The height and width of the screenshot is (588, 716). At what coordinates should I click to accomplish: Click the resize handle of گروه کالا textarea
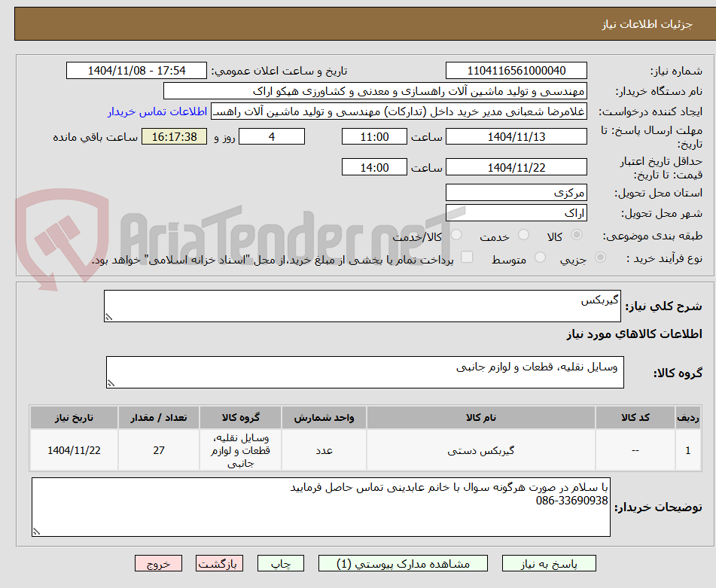111,383
